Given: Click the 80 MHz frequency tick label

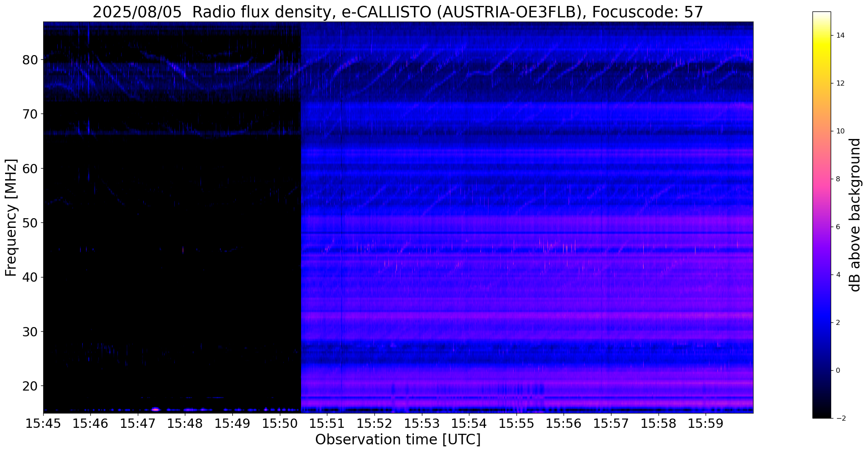Looking at the screenshot, I should (x=30, y=60).
